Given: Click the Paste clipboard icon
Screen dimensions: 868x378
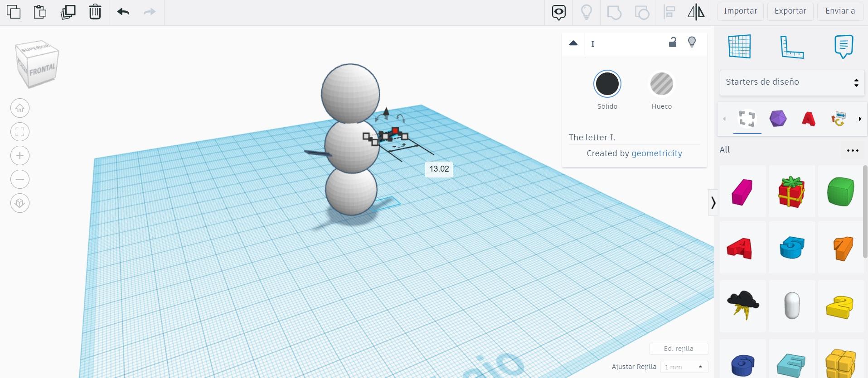Looking at the screenshot, I should (x=40, y=12).
